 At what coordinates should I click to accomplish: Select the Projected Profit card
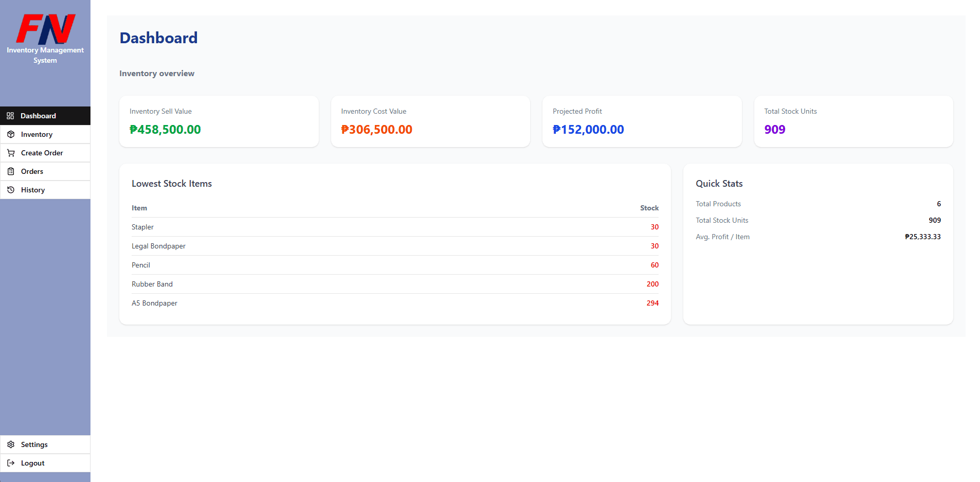[642, 121]
